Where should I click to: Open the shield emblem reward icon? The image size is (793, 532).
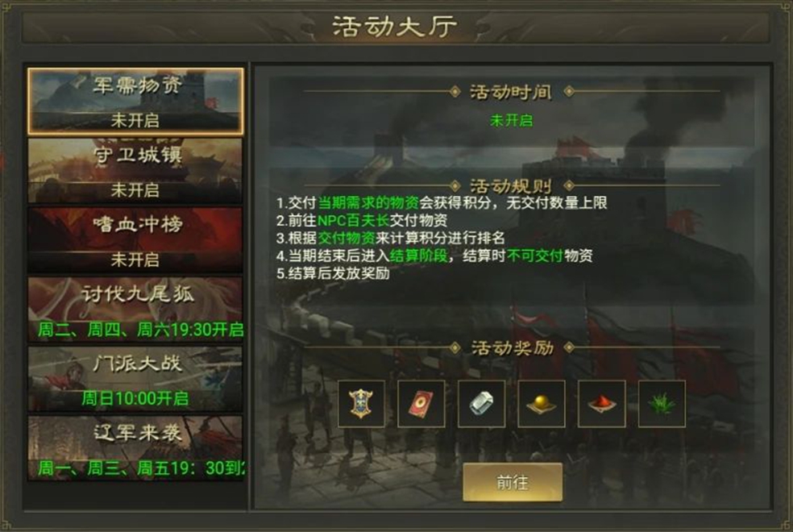(361, 404)
